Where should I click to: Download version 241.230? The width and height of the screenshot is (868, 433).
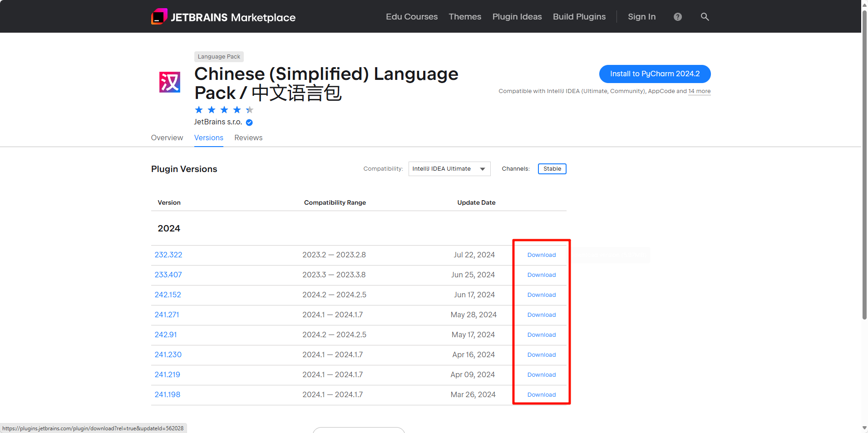(x=542, y=355)
